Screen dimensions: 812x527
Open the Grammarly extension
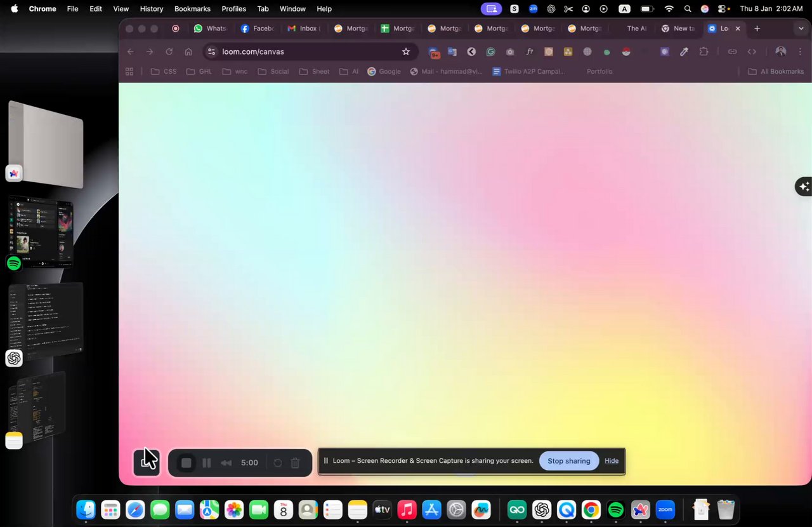(490, 52)
